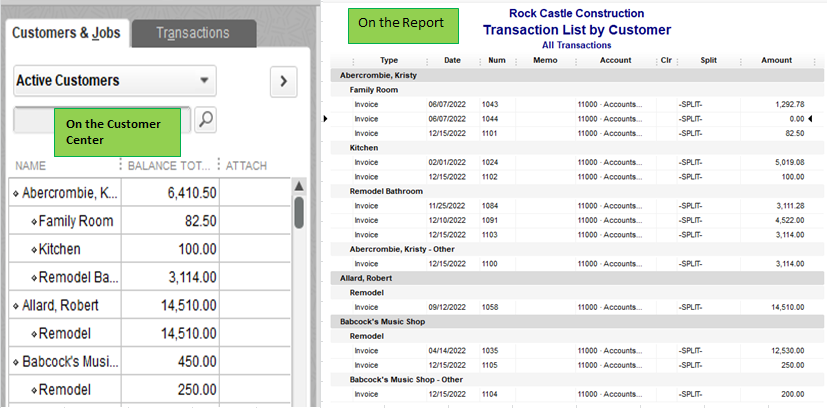Click invoice number 1101 in report
This screenshot has height=408, width=827.
point(489,133)
